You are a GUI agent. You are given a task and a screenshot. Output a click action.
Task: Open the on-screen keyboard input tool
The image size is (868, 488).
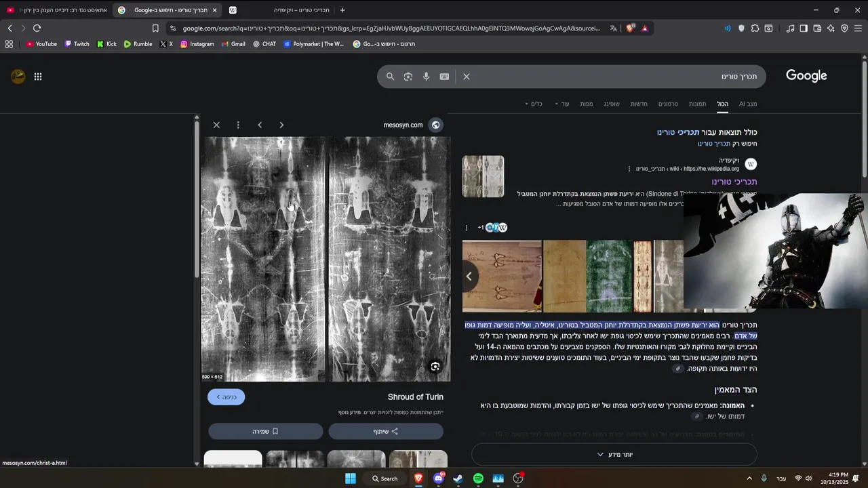444,77
